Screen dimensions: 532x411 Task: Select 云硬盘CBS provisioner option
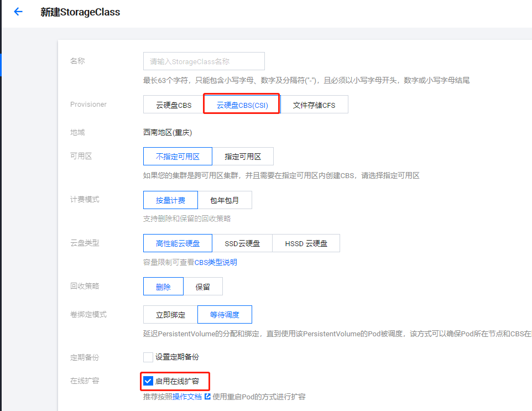(174, 105)
